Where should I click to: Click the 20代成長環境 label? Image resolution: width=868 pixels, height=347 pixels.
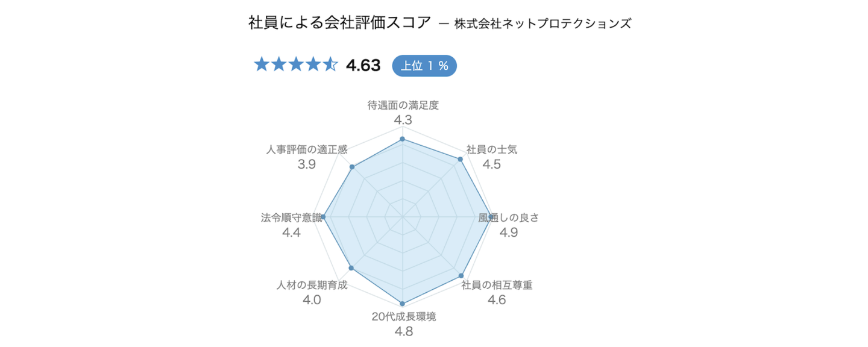coord(403,316)
